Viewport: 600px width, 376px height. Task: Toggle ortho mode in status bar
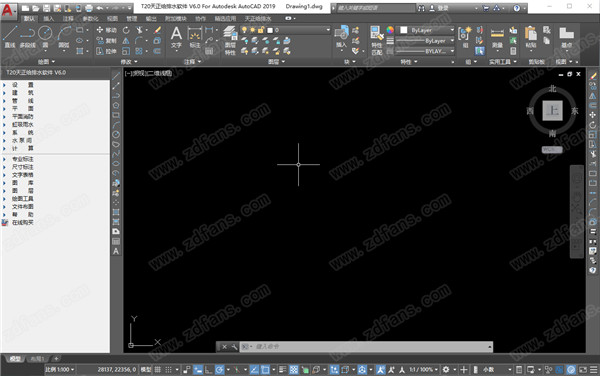[x=209, y=369]
